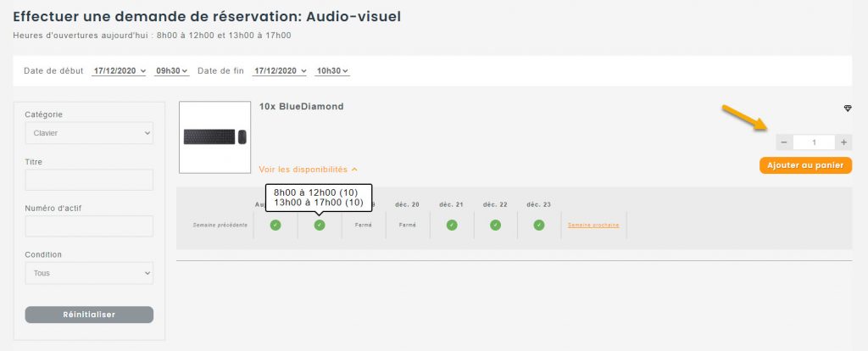The height and width of the screenshot is (351, 868).
Task: Click availability checkmark for déc. 23
Action: pos(539,225)
